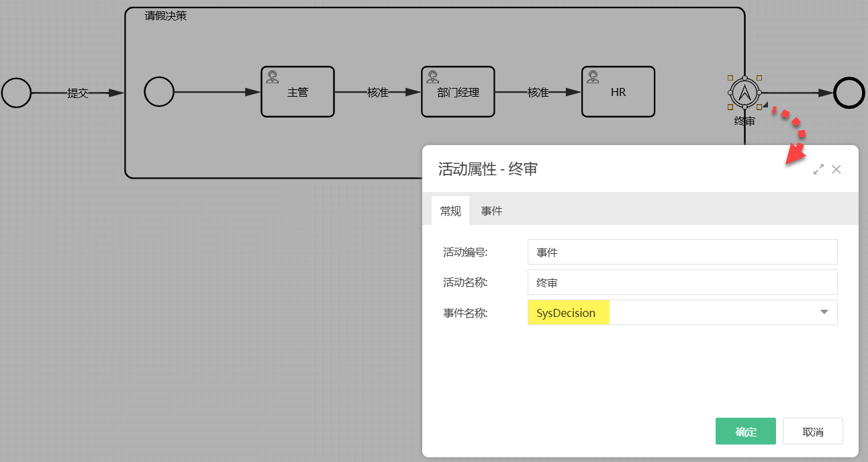868x462 pixels.
Task: Open the 事件名称 dropdown list
Action: tap(824, 312)
